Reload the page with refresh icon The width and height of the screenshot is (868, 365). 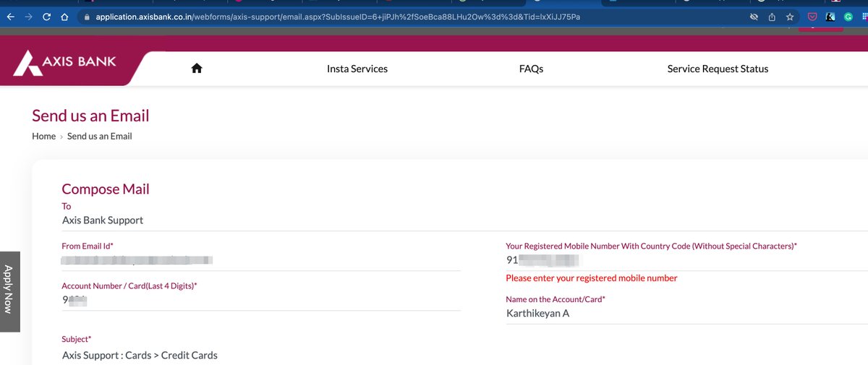[x=47, y=17]
